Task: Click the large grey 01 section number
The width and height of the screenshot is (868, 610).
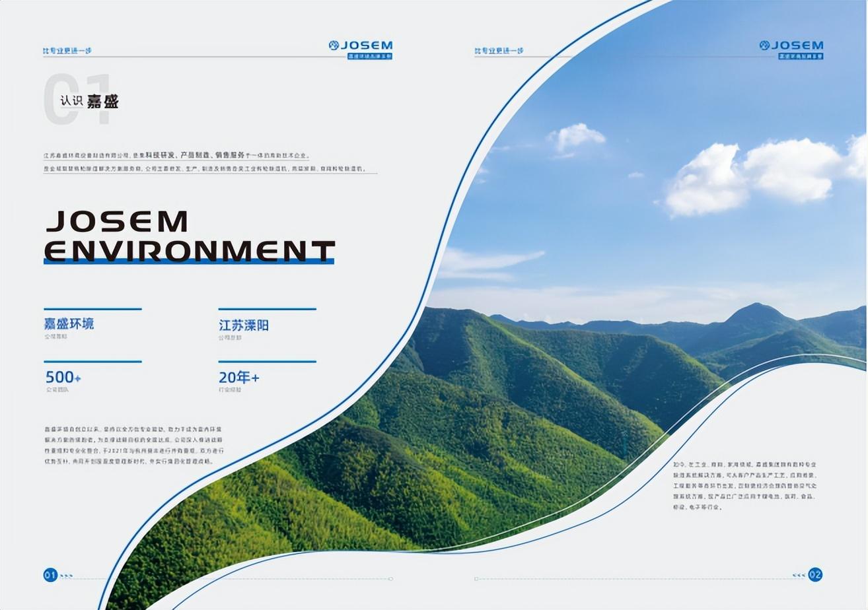Action: 78,99
